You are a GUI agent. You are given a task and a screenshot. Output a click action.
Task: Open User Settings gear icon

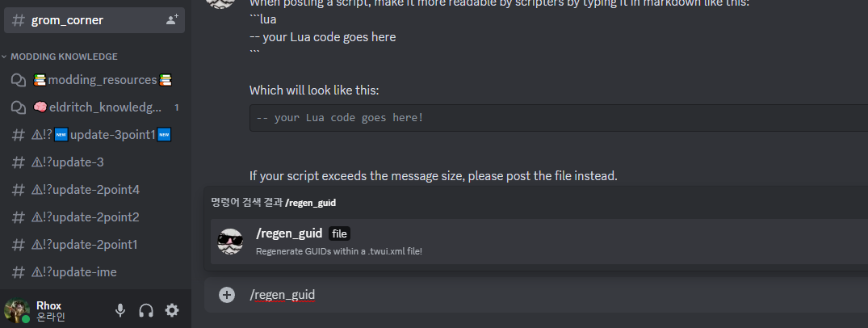point(172,310)
